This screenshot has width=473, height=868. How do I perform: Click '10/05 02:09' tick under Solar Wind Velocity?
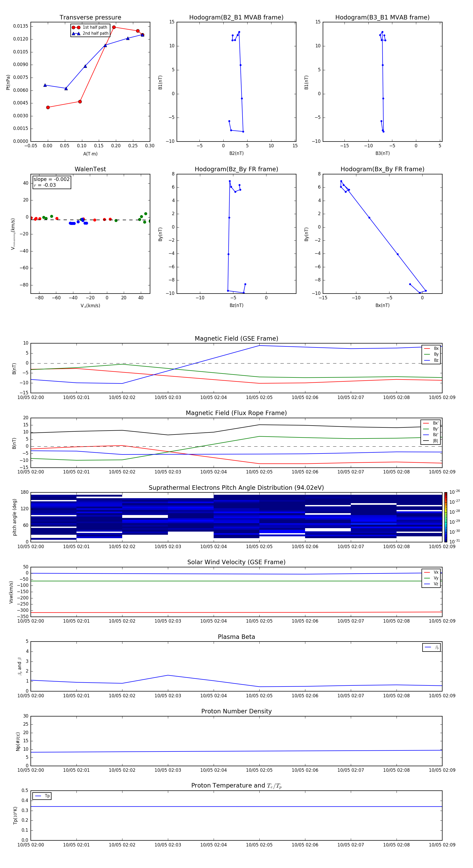tap(442, 621)
